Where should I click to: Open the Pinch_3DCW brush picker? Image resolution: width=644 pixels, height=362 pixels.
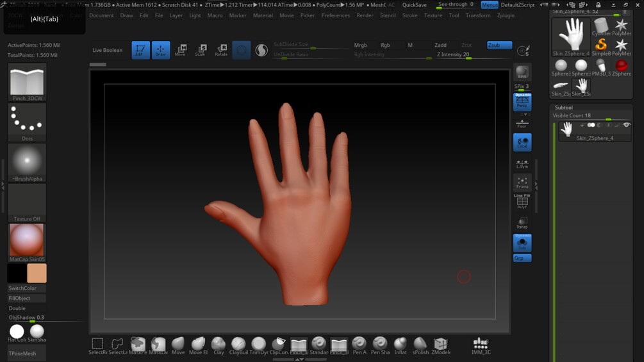[27, 83]
